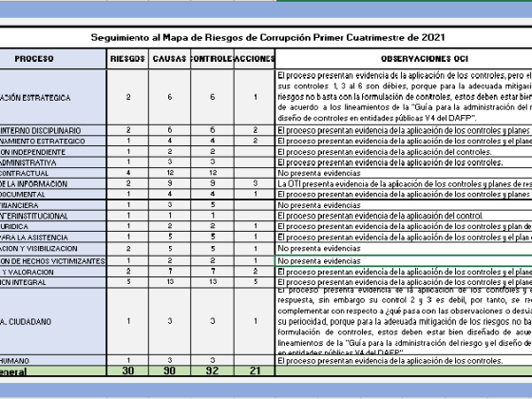Select the 'INTERINSTITUCIONAL' process cell
The height and width of the screenshot is (399, 532).
pyautogui.click(x=53, y=216)
